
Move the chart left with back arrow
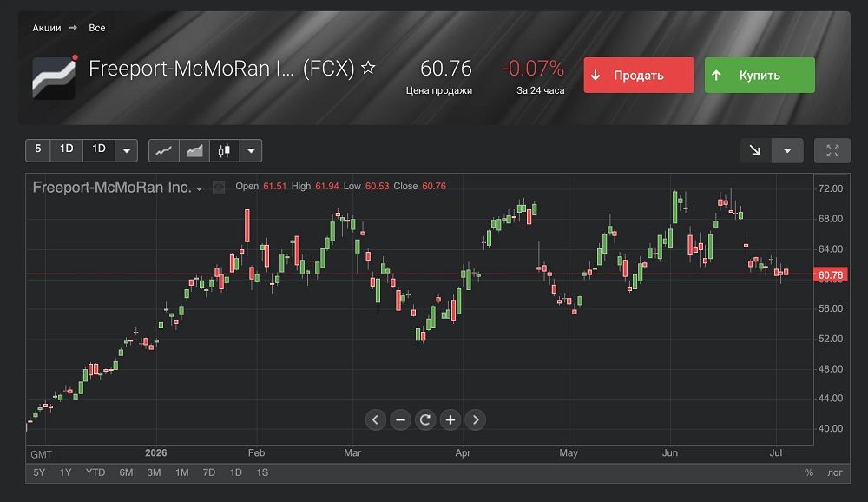pos(375,420)
